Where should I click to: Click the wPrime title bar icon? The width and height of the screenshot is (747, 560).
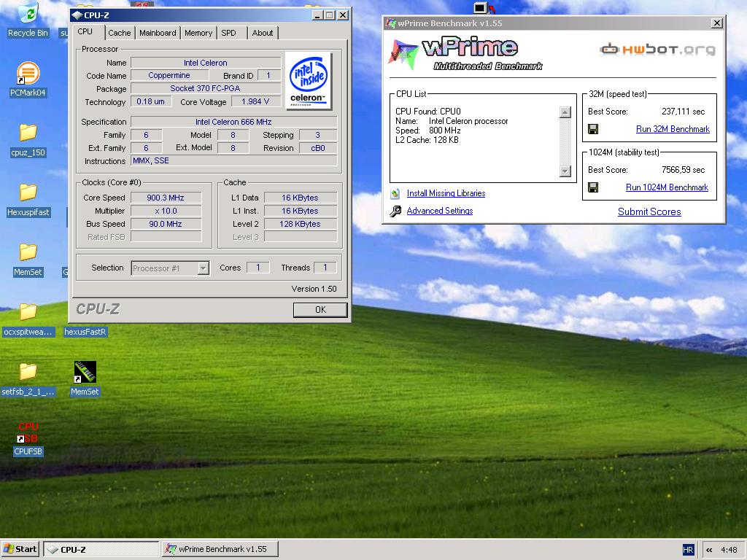(x=391, y=23)
